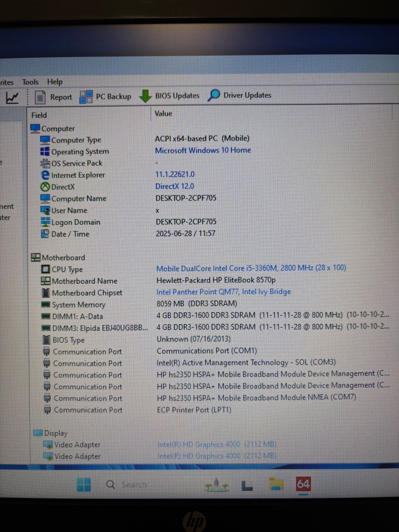This screenshot has width=399, height=532.
Task: Select Communications Port (COM1) row
Action: point(207,351)
